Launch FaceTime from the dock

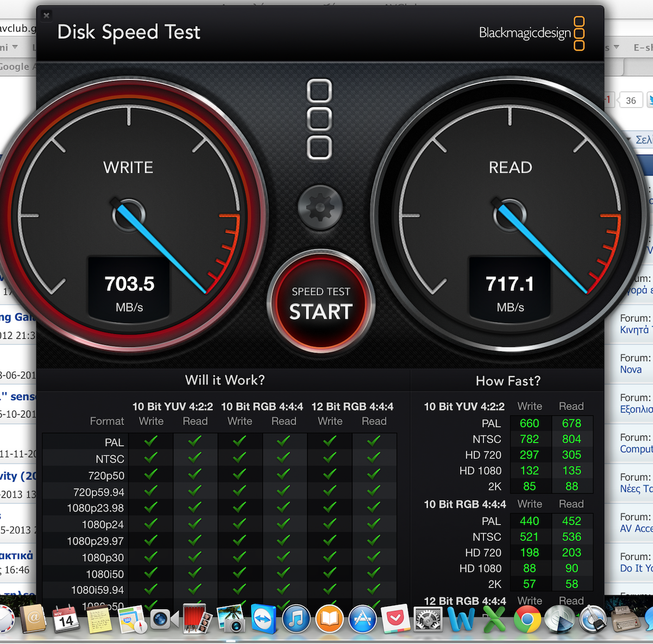(x=164, y=619)
